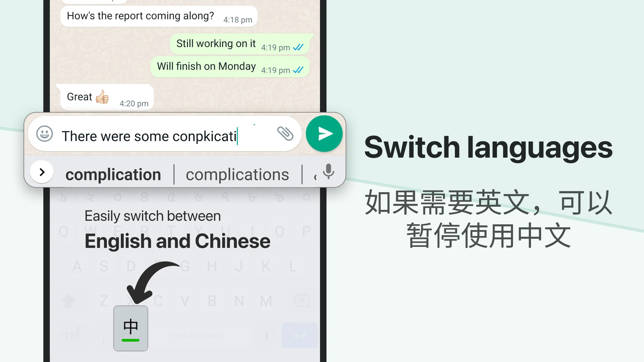This screenshot has height=362, width=644.
Task: Select 'Still working on it' message
Action: point(216,43)
